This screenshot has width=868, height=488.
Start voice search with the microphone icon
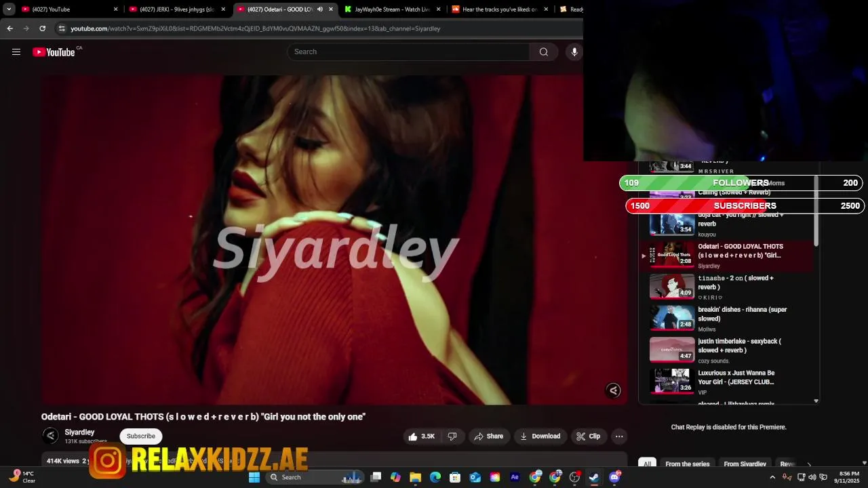[x=574, y=52]
